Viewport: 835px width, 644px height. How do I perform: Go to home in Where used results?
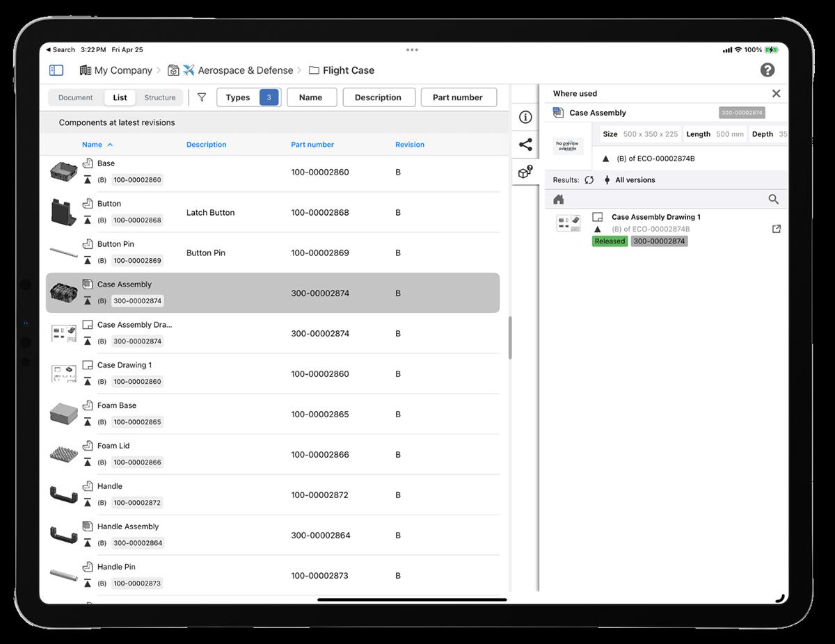point(558,200)
